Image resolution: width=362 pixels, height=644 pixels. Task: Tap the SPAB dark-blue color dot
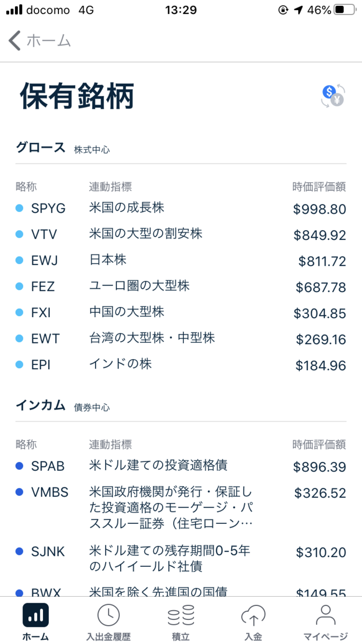pos(20,466)
